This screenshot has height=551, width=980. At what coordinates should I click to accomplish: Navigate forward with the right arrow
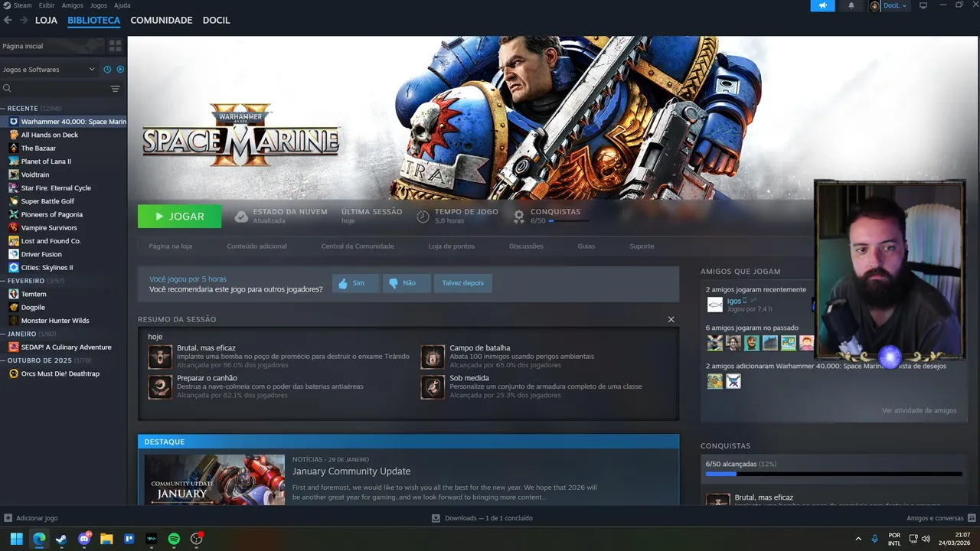coord(24,20)
